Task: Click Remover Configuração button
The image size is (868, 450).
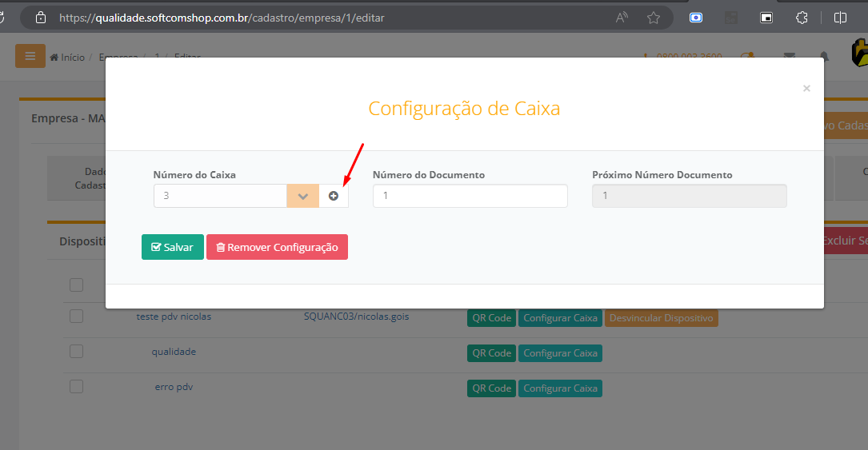Action: 277,247
